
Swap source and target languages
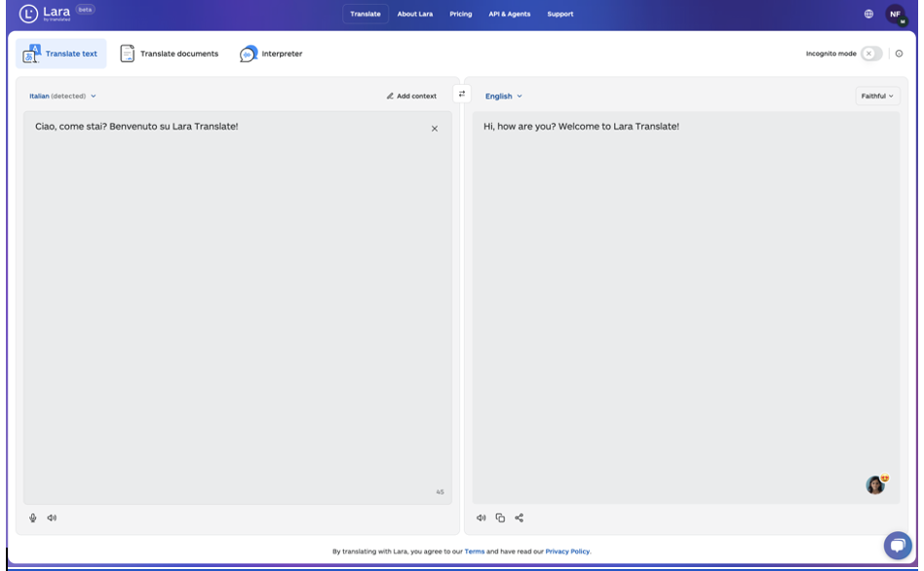(462, 94)
